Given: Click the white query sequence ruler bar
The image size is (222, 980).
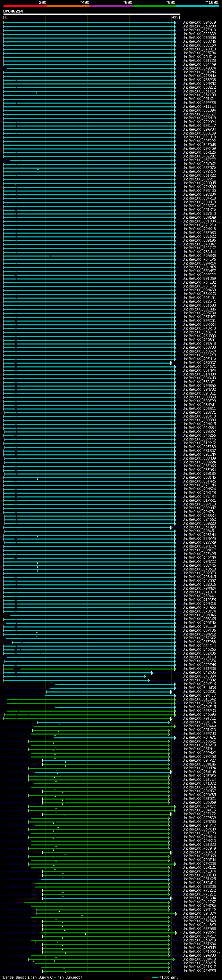Looking at the screenshot, I should point(92,14).
